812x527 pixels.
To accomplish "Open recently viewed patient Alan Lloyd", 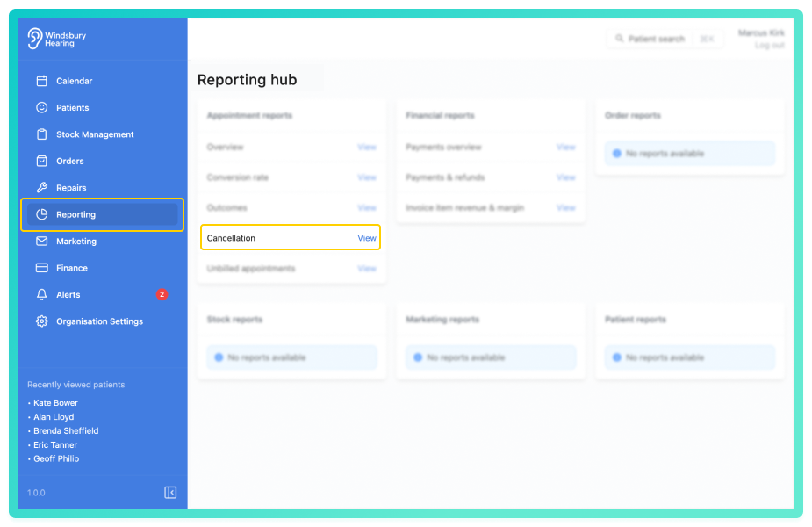I will click(54, 416).
